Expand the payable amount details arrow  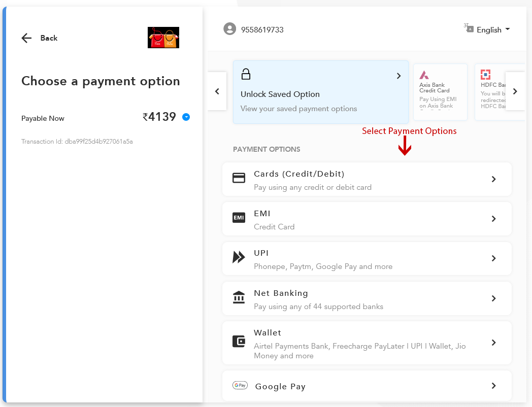click(x=186, y=117)
